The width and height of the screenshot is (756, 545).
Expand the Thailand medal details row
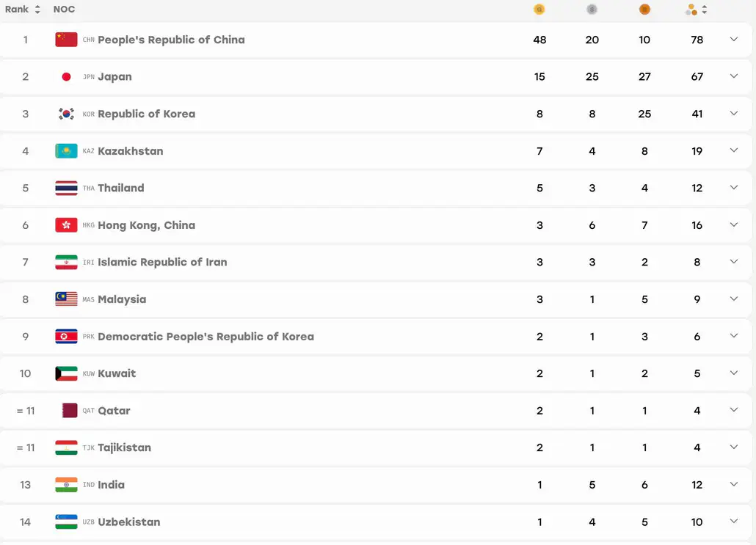[x=733, y=188]
